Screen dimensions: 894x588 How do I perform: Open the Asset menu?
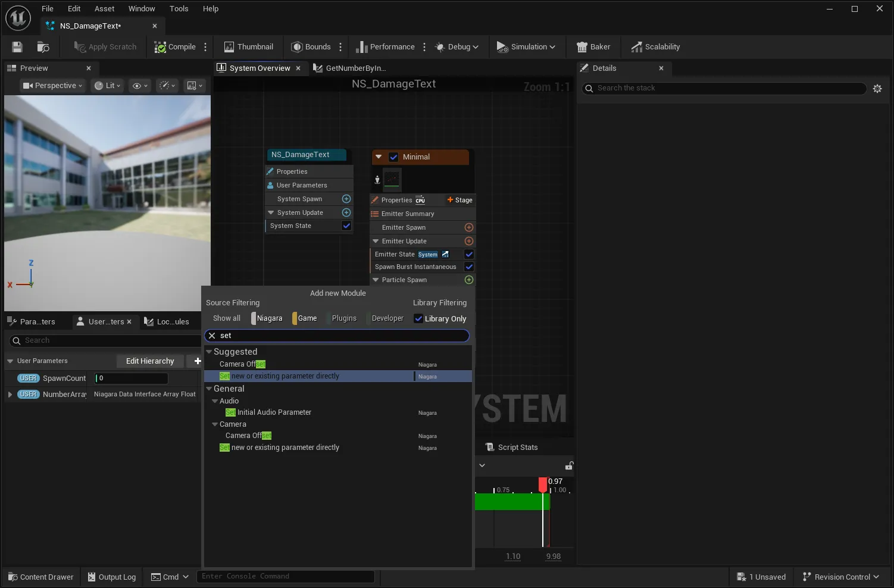[x=104, y=9]
